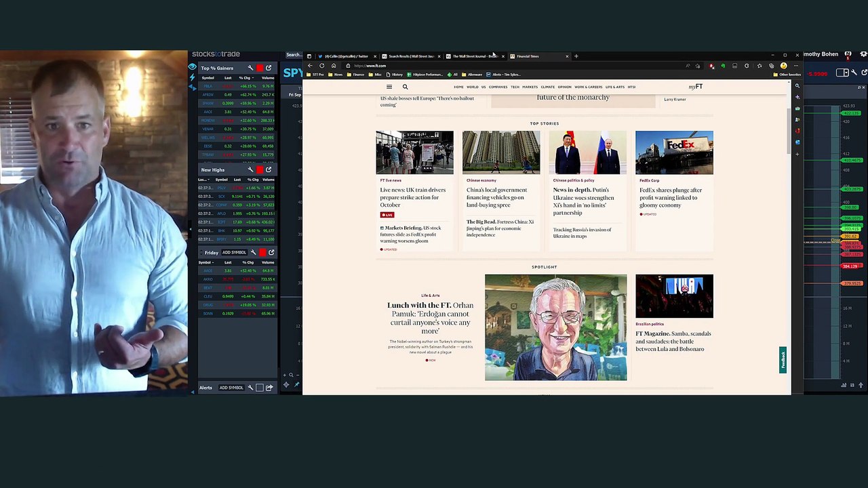Viewport: 868px width, 488px height.
Task: Click wrench icon in the chart panel header
Action: [854, 73]
